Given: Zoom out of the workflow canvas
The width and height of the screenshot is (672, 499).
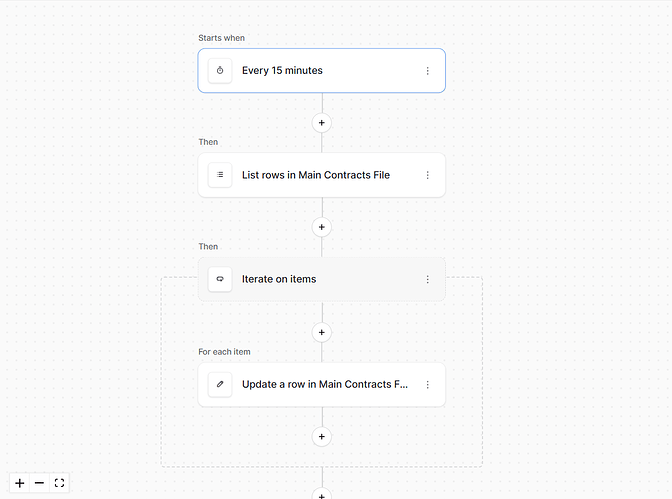Looking at the screenshot, I should click(39, 483).
